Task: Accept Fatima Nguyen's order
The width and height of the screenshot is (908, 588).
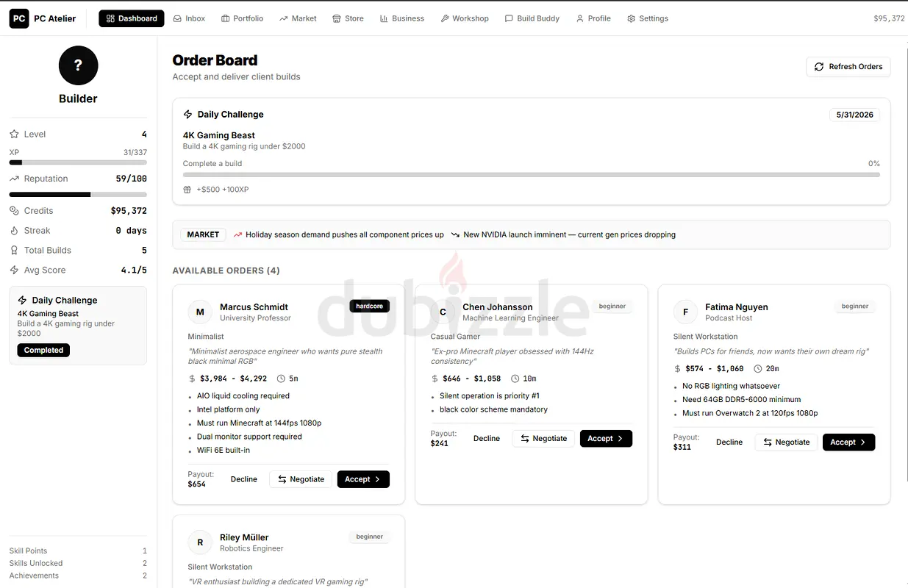Action: (848, 442)
